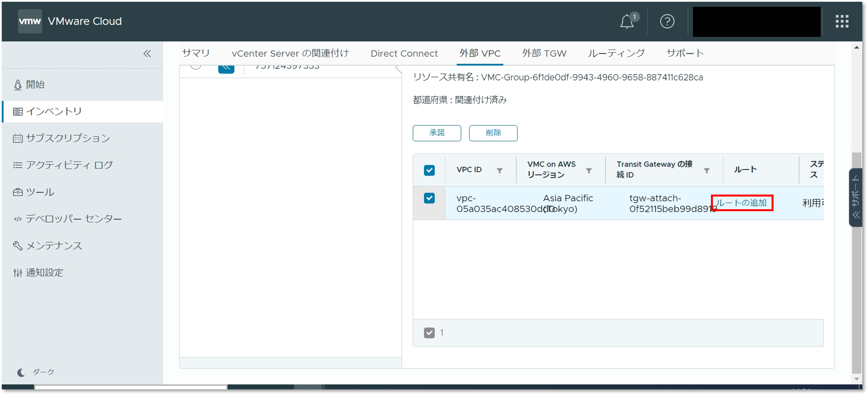This screenshot has height=395, width=868.
Task: Toggle the select-all checkbox in table header
Action: [429, 170]
